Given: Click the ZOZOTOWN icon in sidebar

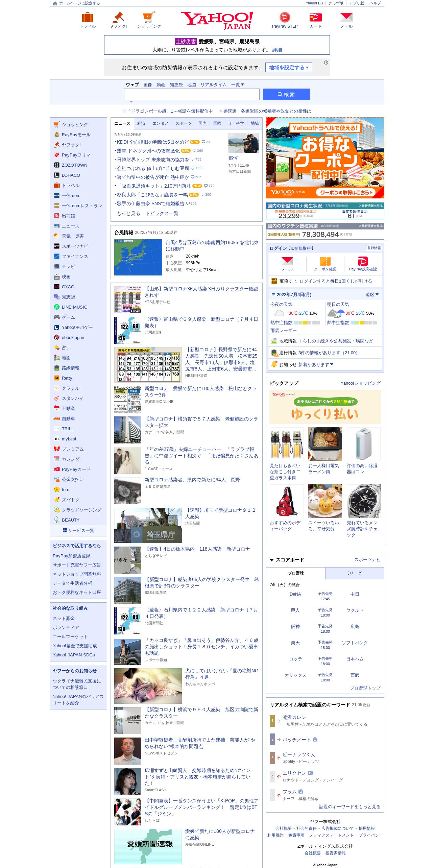Looking at the screenshot, I should coord(56,165).
